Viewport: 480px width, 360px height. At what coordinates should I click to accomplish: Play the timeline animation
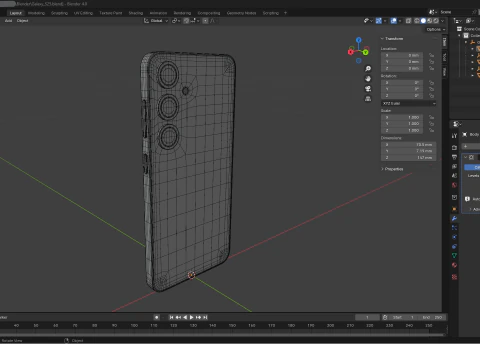(192, 317)
